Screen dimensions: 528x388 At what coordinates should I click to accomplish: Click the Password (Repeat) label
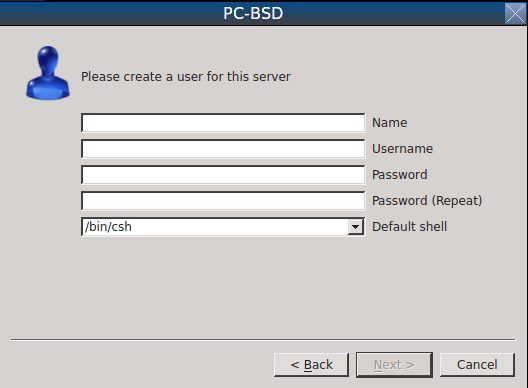tap(427, 200)
